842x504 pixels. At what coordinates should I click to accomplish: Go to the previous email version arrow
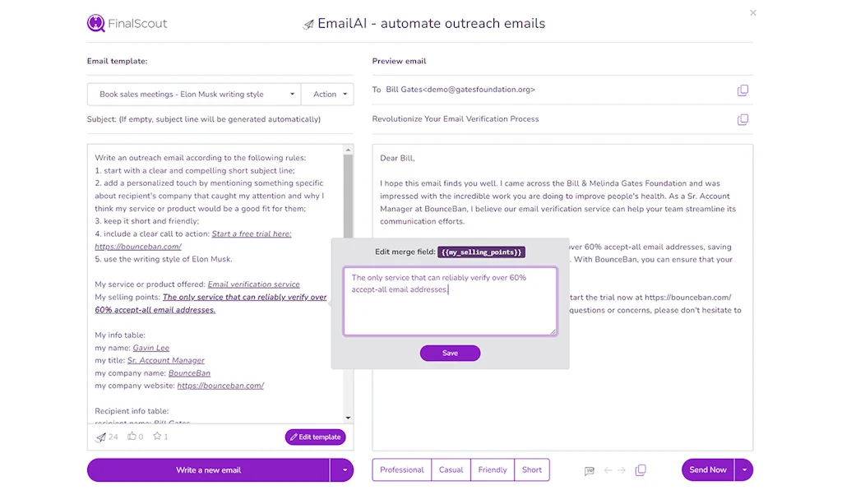[x=608, y=470]
